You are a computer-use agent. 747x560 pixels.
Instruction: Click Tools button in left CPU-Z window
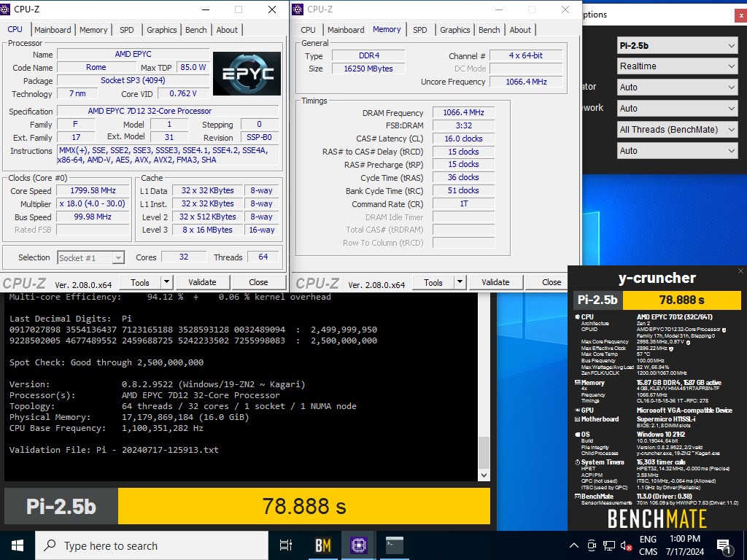[140, 282]
